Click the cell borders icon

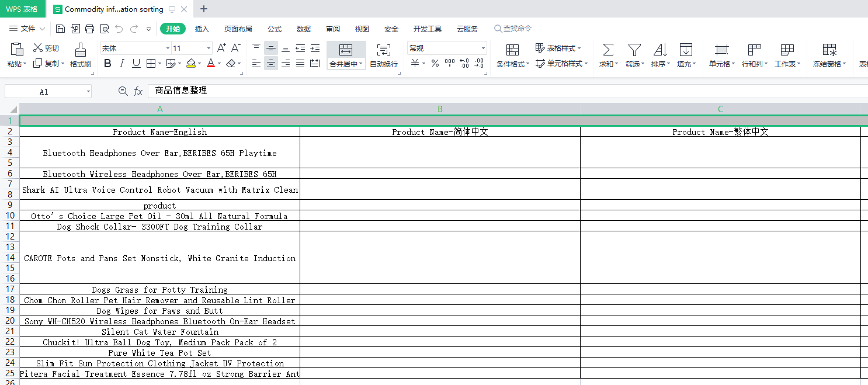tap(151, 64)
